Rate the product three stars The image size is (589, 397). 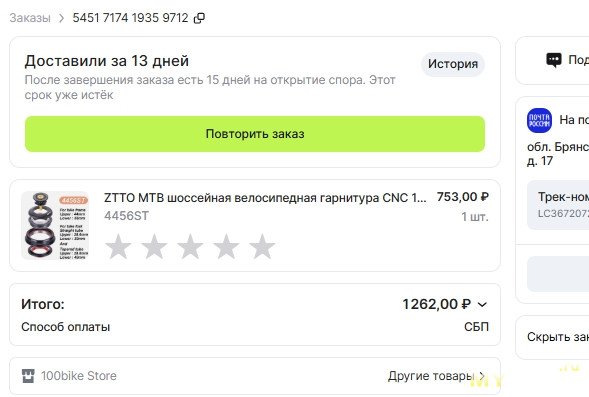(190, 246)
